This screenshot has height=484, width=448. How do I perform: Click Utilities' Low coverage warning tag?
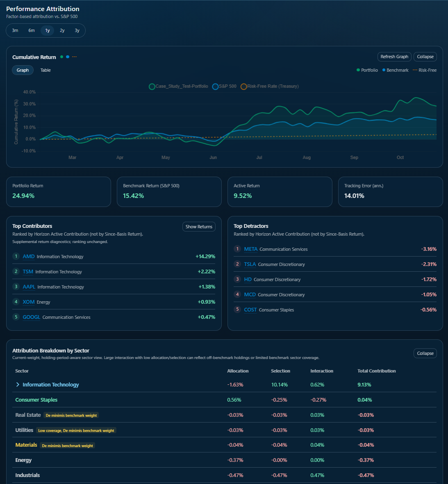(76, 431)
